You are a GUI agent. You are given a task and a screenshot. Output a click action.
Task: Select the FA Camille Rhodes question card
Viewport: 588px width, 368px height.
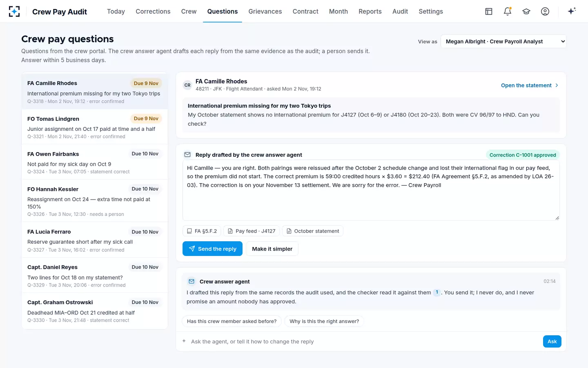pos(95,91)
